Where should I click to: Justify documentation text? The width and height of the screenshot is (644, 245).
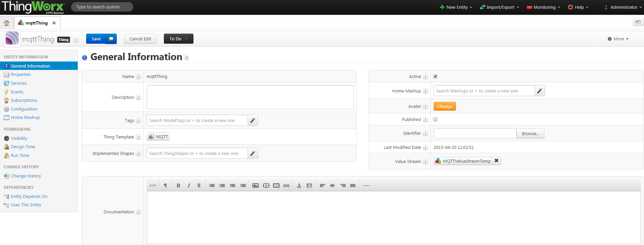tap(353, 186)
